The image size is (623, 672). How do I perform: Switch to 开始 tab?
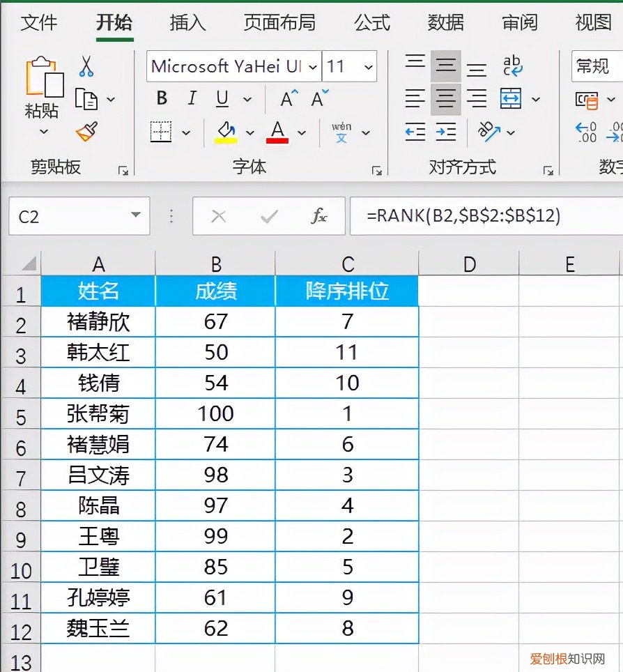tap(114, 23)
